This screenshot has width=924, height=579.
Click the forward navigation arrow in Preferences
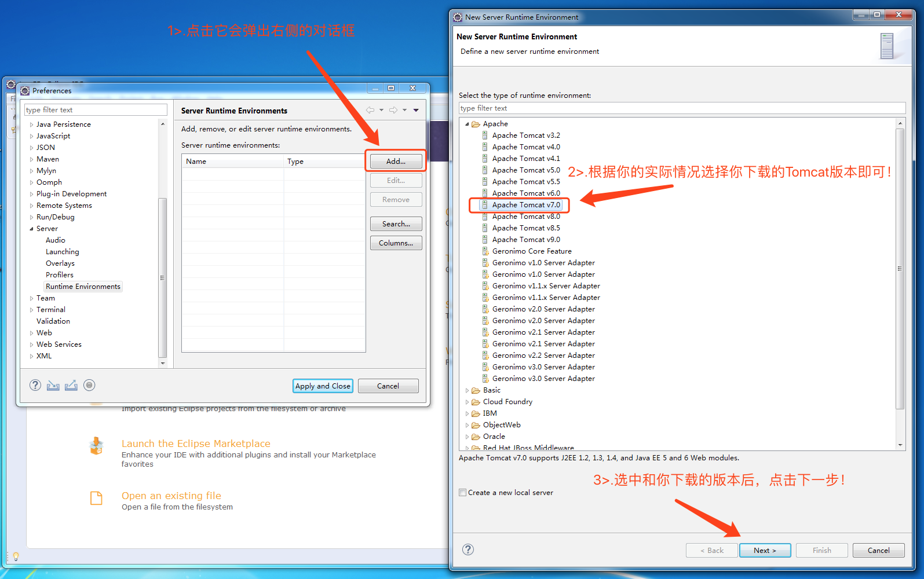point(393,110)
